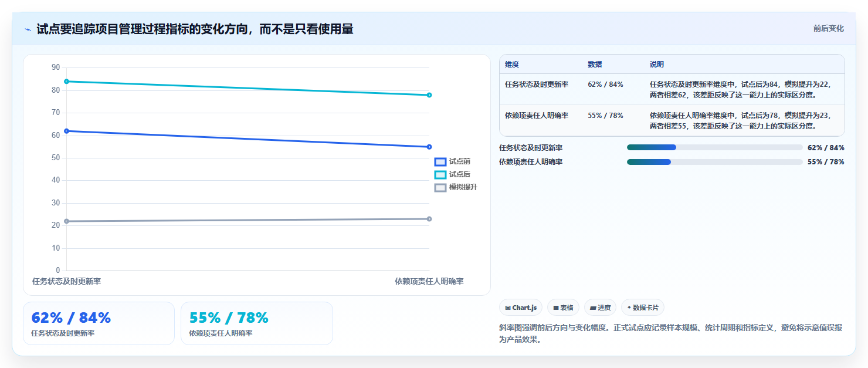Click x-axis label 依赖项责任人明确率
The width and height of the screenshot is (868, 368).
coord(429,282)
